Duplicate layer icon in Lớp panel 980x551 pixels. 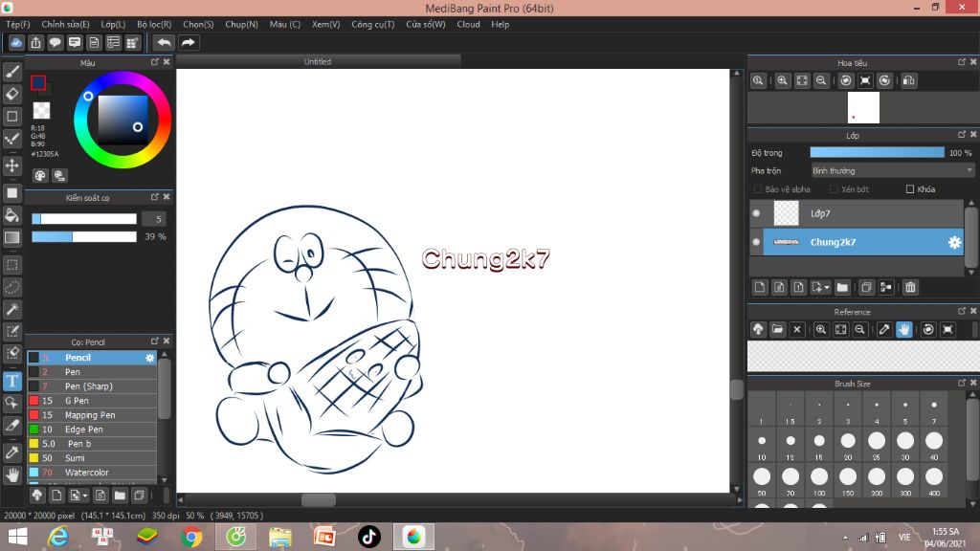pyautogui.click(x=865, y=287)
